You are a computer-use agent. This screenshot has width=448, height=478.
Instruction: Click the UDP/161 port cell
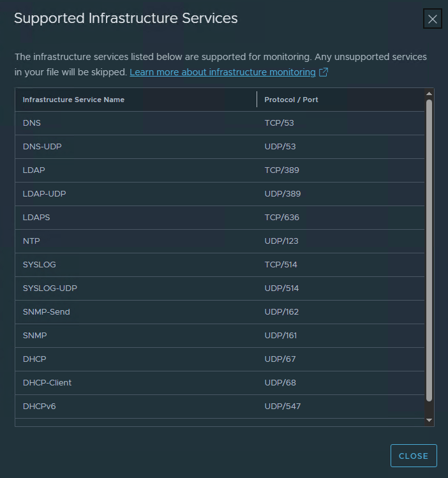pyautogui.click(x=281, y=336)
